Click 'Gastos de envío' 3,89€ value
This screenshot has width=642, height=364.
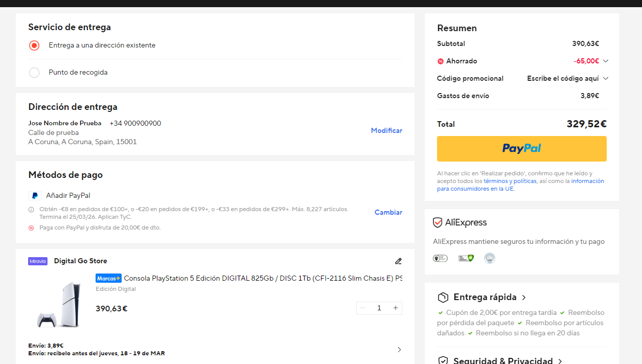tap(590, 96)
